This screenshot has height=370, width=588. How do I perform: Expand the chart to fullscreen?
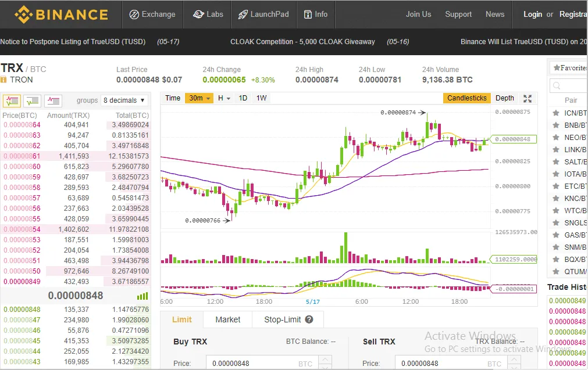(528, 99)
